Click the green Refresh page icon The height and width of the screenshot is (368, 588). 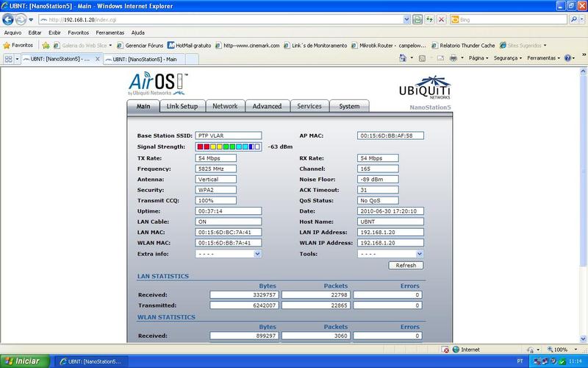coord(429,20)
